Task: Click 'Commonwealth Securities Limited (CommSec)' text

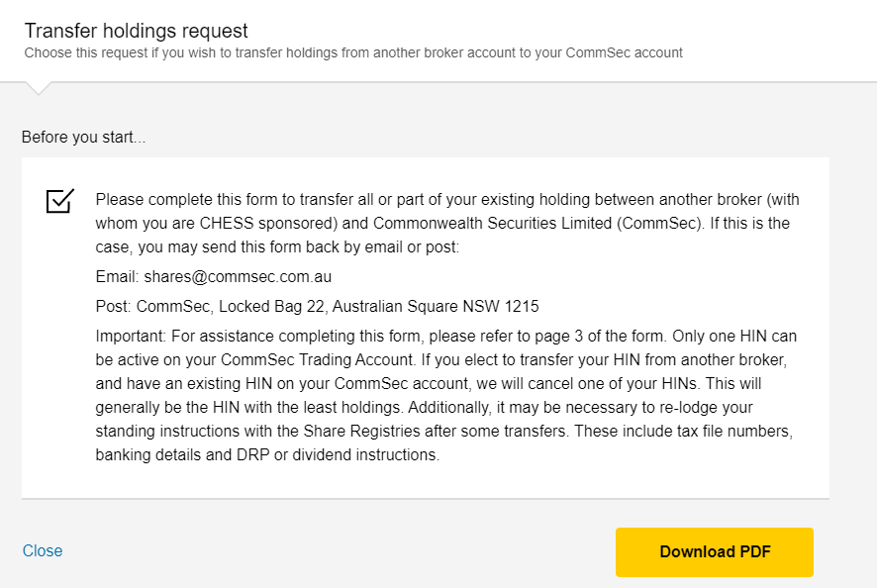Action: (x=537, y=223)
